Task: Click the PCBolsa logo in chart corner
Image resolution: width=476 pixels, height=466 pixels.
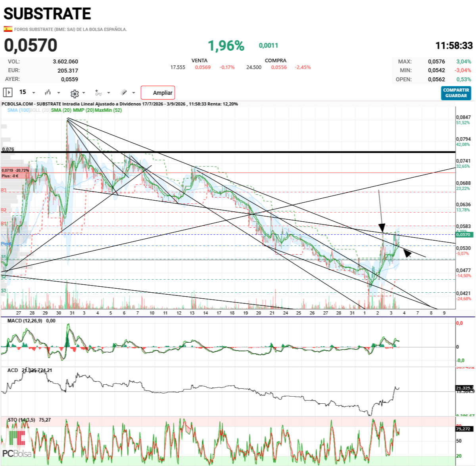Action: tap(17, 443)
